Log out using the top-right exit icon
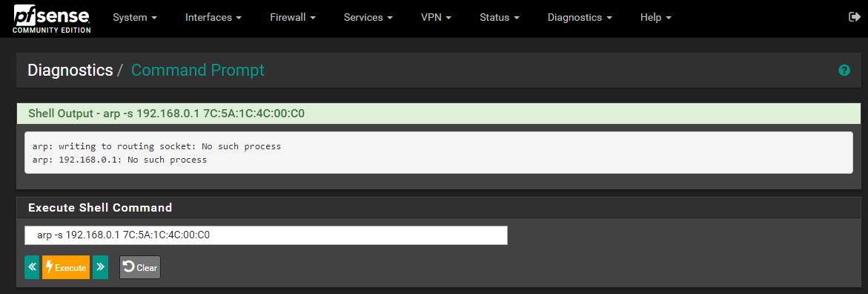Screen dimensions: 868x294 pos(854,17)
